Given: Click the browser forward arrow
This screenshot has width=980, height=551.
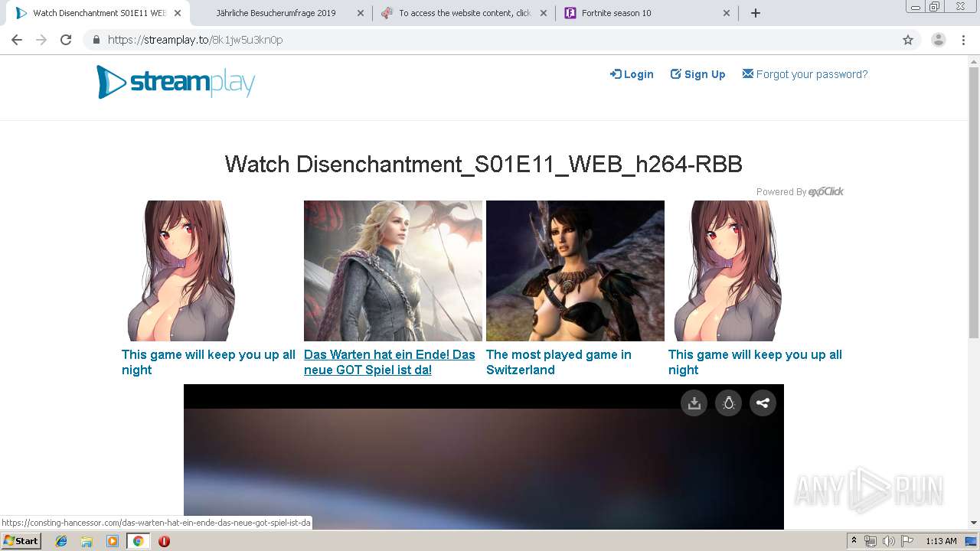Looking at the screenshot, I should pyautogui.click(x=41, y=40).
